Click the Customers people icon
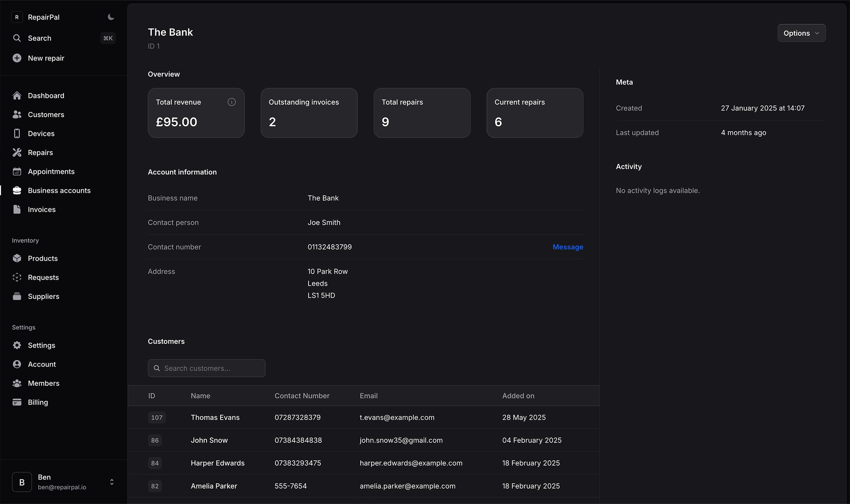This screenshot has width=850, height=504. [17, 115]
